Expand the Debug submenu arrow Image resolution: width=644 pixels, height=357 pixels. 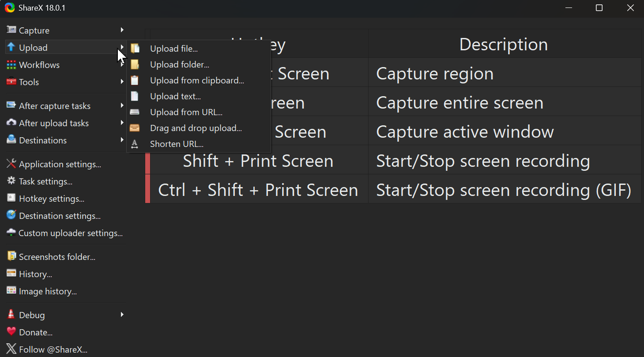pos(122,315)
